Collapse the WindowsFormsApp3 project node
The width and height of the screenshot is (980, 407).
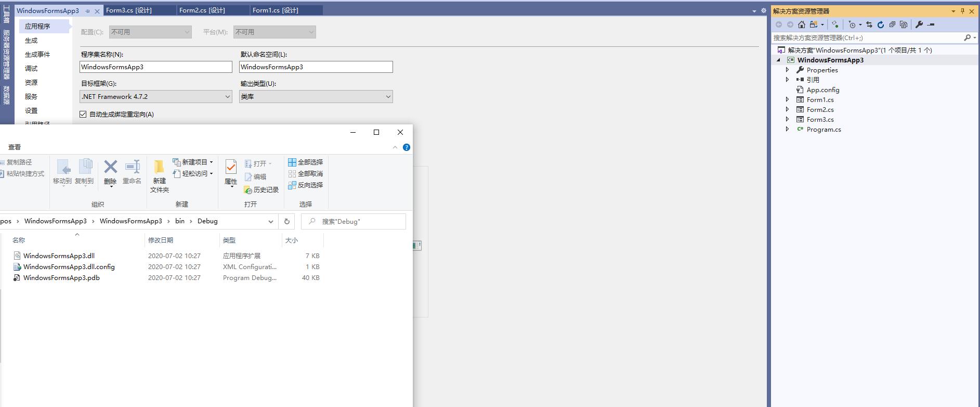(x=778, y=60)
